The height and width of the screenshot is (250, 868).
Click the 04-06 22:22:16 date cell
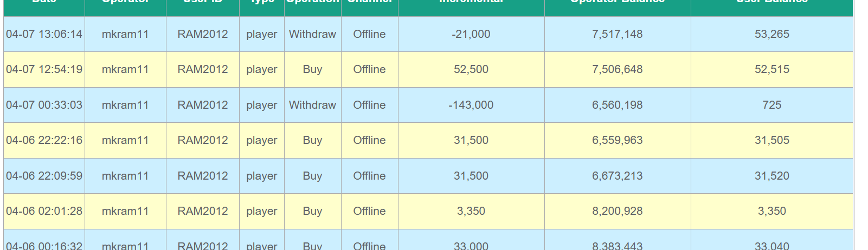[x=44, y=140]
